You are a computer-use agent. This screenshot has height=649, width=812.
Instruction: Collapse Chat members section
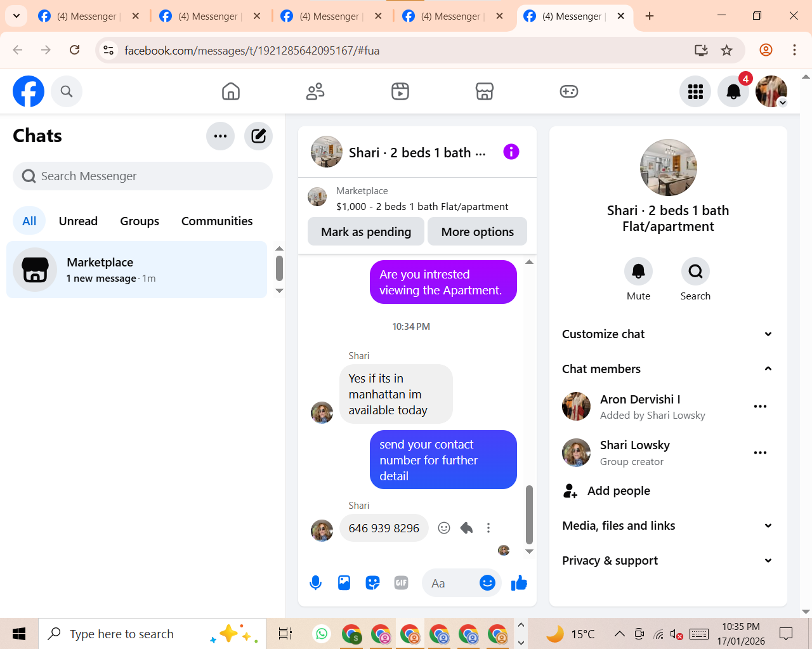pos(667,369)
